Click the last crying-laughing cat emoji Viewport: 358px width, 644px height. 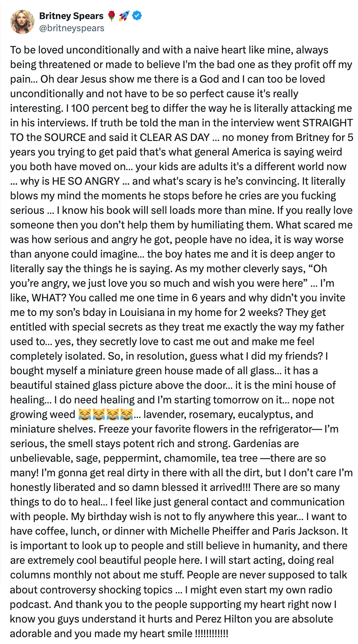[x=127, y=414]
